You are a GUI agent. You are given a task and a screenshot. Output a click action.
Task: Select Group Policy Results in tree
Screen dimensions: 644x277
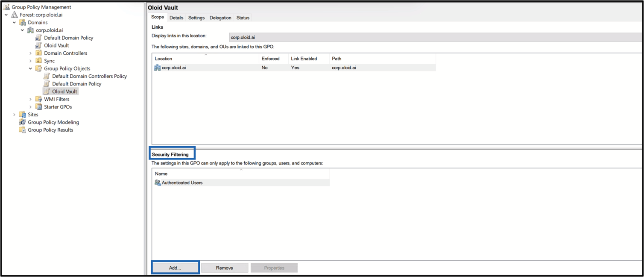[50, 130]
